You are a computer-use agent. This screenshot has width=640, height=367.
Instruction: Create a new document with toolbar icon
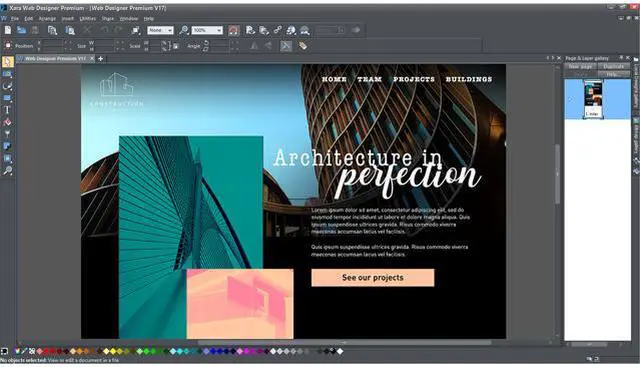point(8,30)
